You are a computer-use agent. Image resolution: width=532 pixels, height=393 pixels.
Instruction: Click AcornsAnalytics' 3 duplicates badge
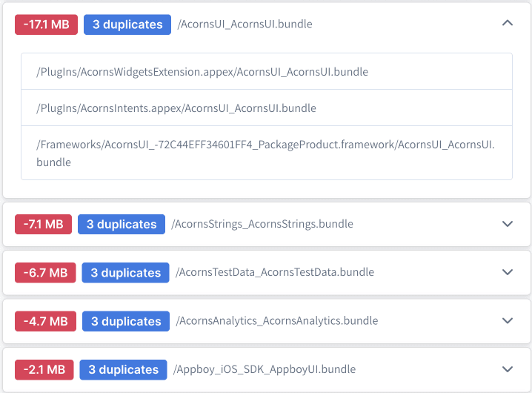click(126, 321)
